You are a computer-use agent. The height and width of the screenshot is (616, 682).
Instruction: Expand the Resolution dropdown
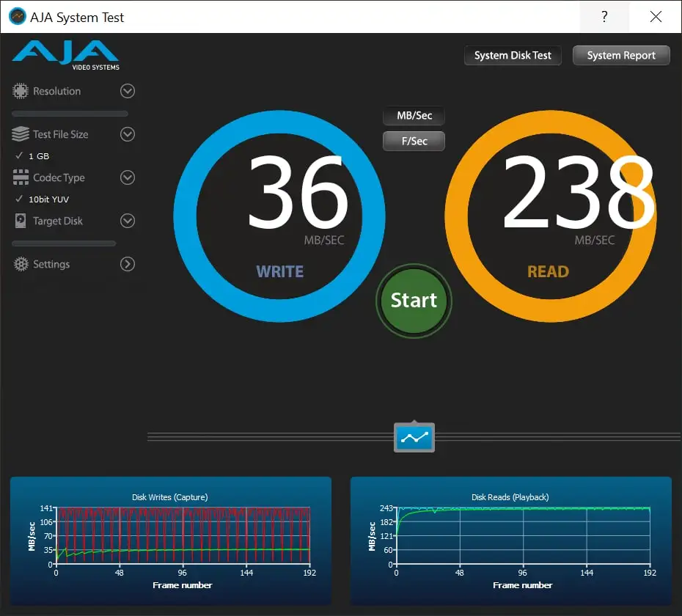128,91
